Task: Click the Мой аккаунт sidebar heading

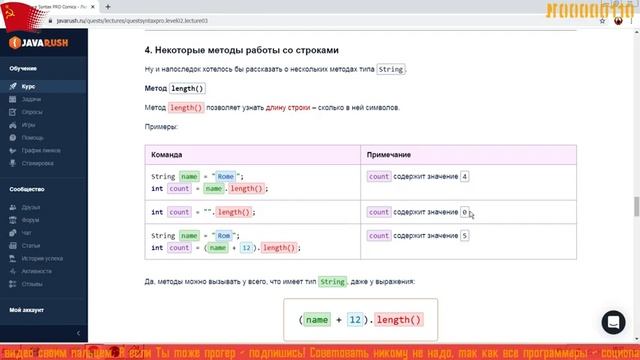Action: pyautogui.click(x=27, y=310)
